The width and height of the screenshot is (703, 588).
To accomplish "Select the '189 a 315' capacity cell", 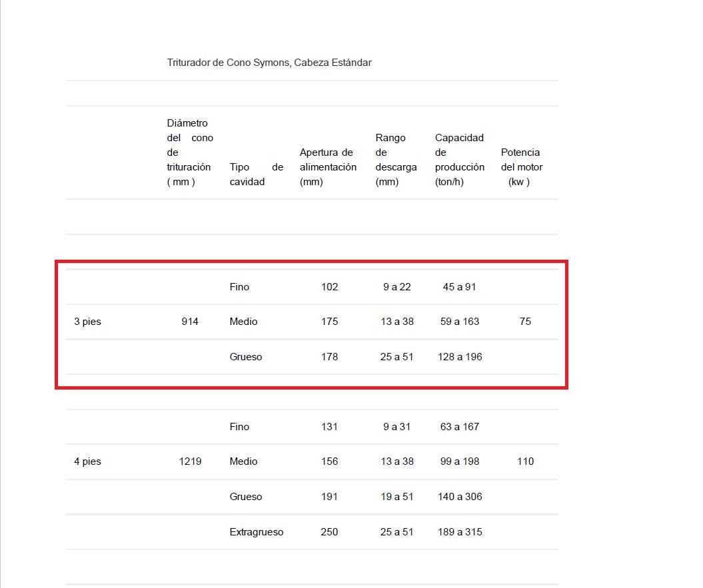I will point(460,532).
